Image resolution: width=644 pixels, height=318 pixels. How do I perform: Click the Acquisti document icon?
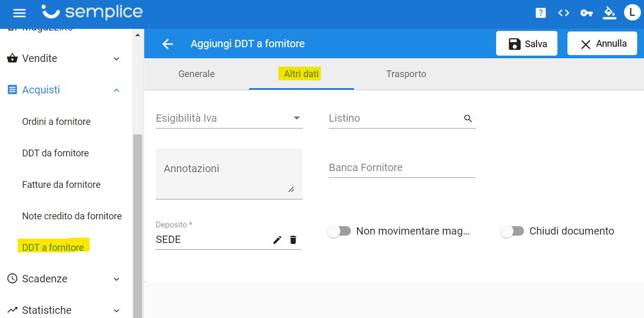pos(12,90)
